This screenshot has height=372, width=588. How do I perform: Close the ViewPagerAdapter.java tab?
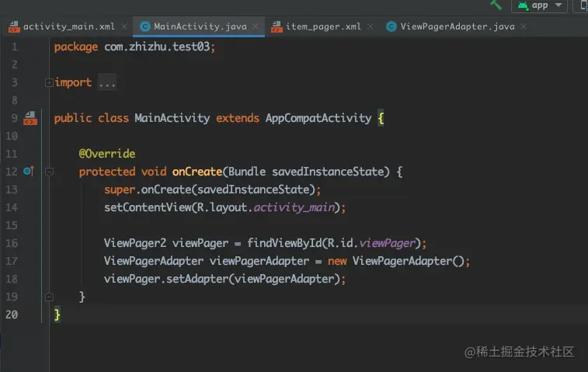tap(524, 26)
